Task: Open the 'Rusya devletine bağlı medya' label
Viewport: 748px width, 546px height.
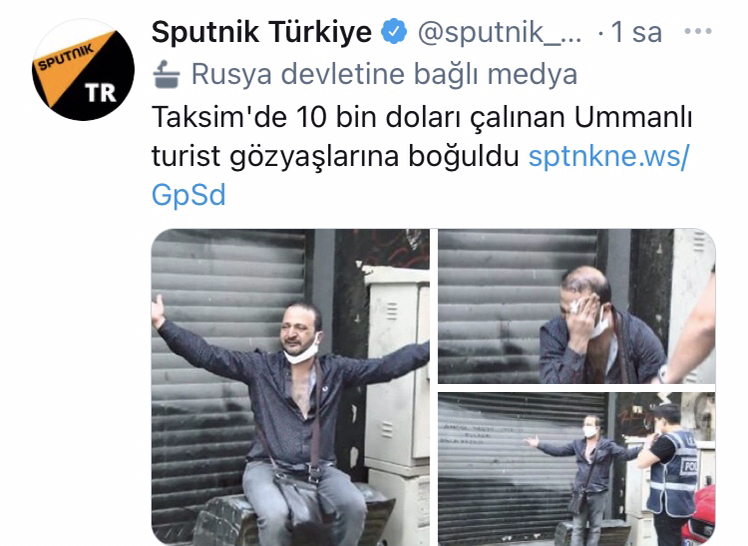Action: coord(384,74)
